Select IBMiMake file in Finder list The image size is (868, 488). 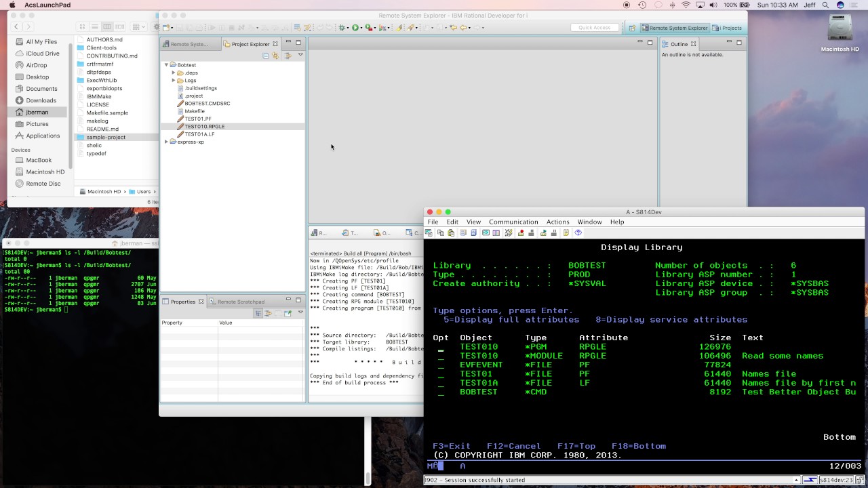[x=99, y=96]
